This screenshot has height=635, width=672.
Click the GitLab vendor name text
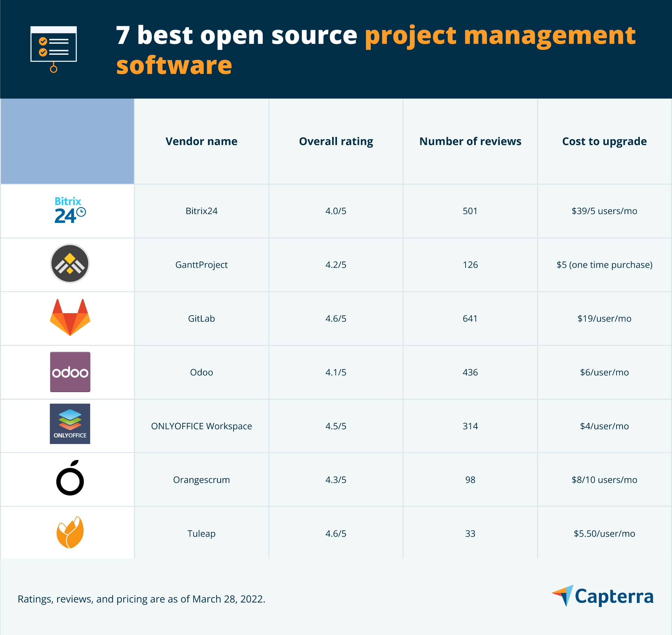(201, 319)
